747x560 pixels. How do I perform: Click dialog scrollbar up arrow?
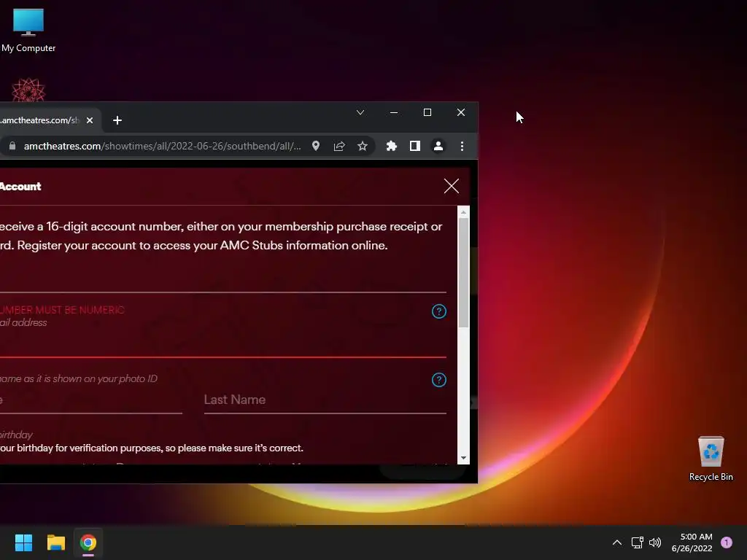tap(463, 212)
